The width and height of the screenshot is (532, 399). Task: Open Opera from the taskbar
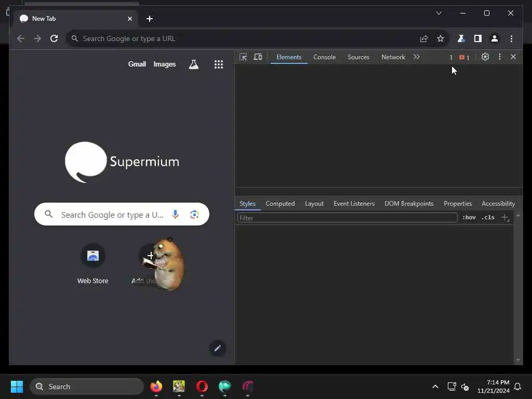pyautogui.click(x=202, y=387)
